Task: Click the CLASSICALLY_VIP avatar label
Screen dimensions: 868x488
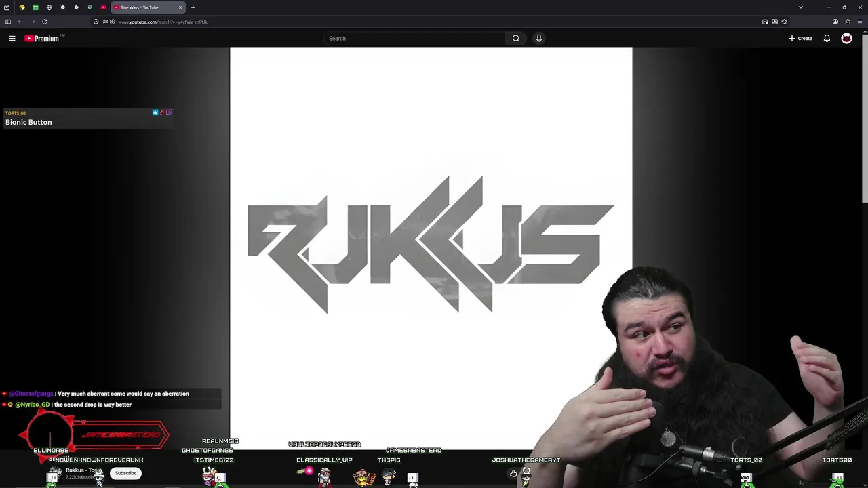Action: (324, 460)
